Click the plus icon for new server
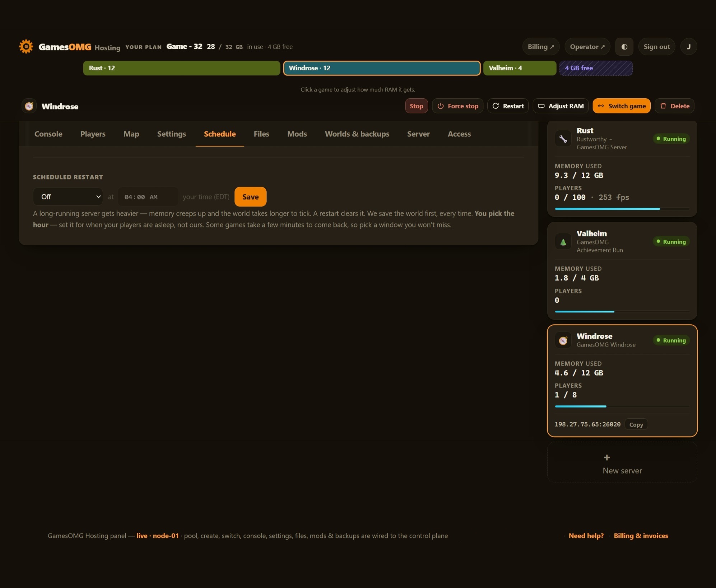Viewport: 716px width, 588px height. pos(607,457)
